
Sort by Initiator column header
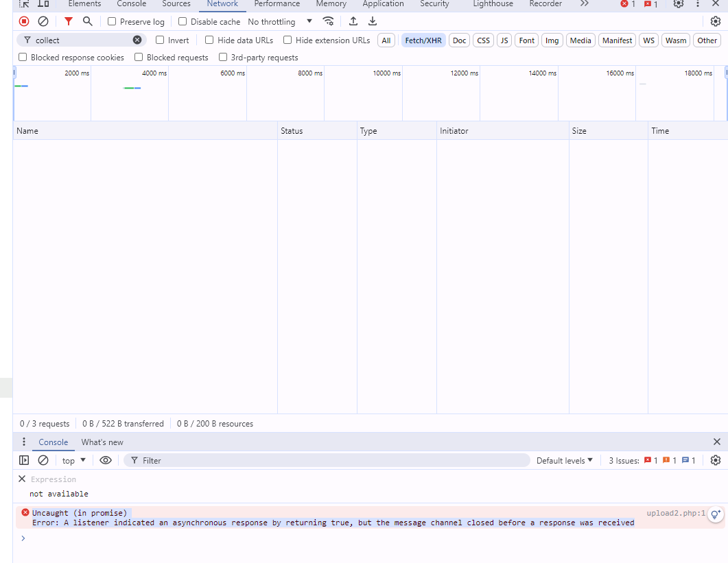(503, 130)
